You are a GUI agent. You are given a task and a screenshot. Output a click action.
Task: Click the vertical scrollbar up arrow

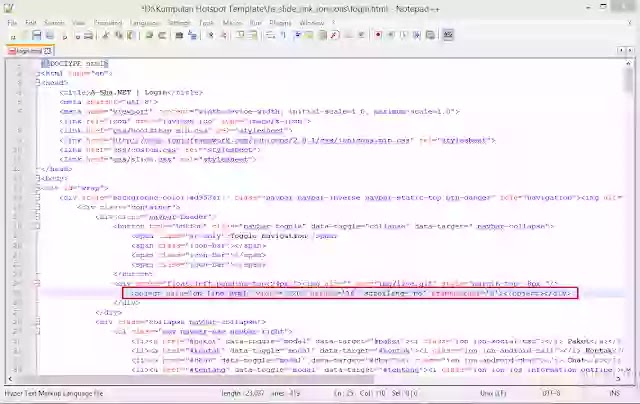629,63
